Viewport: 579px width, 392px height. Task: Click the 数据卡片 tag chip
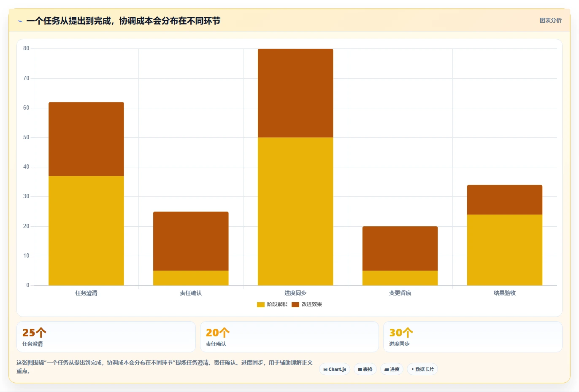422,369
